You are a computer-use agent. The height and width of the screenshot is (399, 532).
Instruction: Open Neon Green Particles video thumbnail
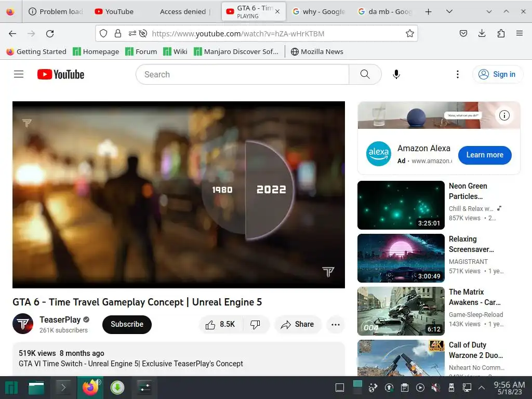tap(401, 205)
